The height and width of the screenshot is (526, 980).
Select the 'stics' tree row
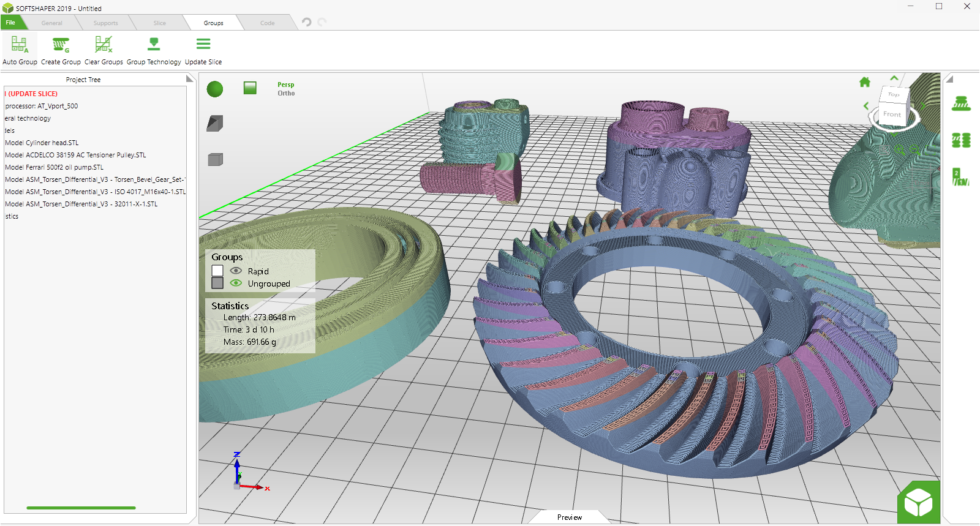pyautogui.click(x=12, y=216)
